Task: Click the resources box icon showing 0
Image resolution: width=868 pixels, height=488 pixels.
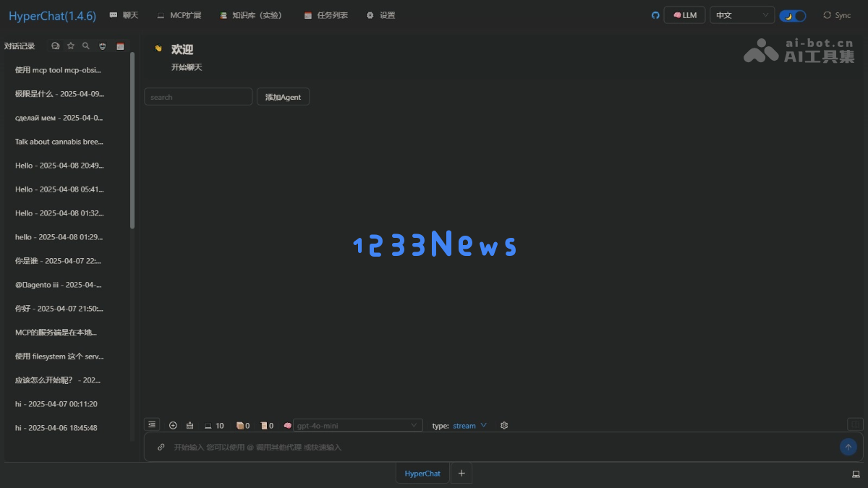Action: point(243,426)
